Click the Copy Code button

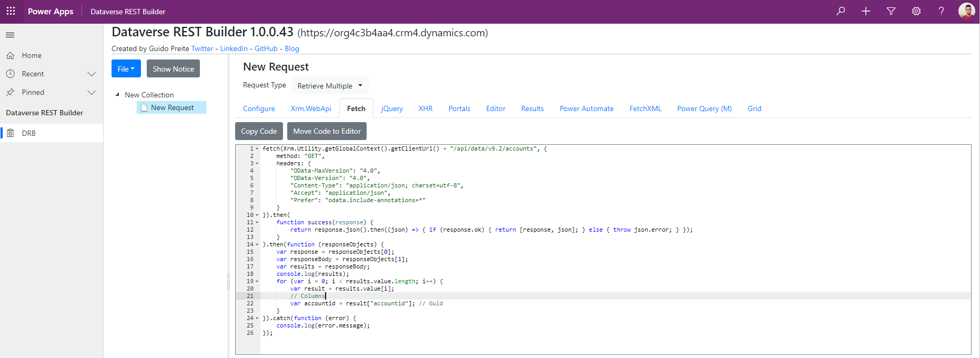click(259, 131)
